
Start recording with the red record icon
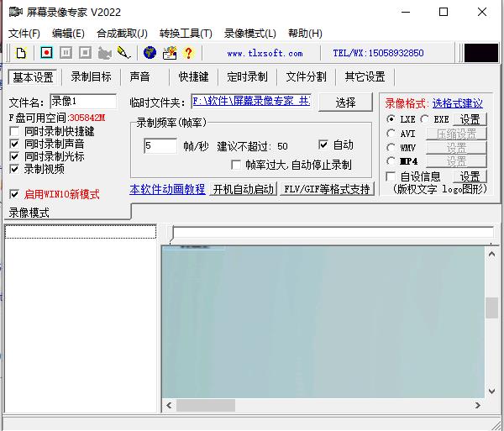click(x=46, y=52)
